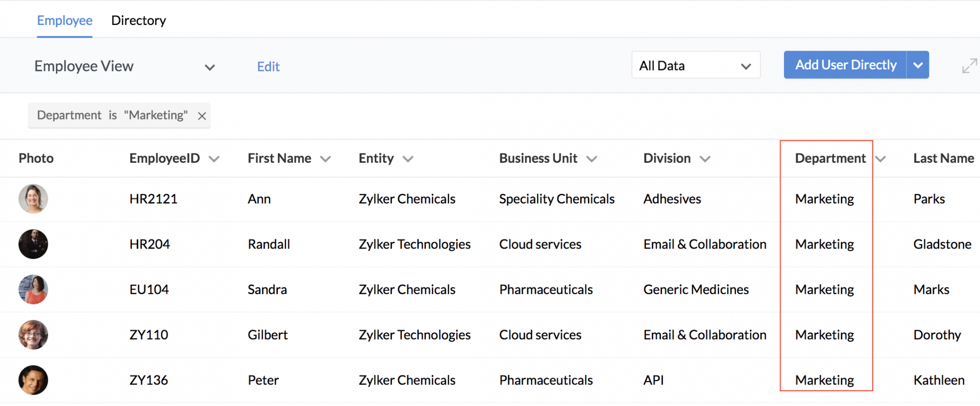Viewport: 980px width, 406px height.
Task: Click the Last Name column header
Action: coord(944,158)
